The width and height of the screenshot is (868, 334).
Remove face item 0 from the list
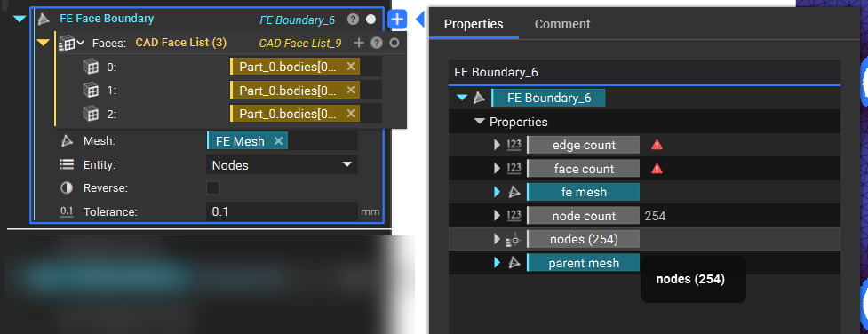pos(351,67)
